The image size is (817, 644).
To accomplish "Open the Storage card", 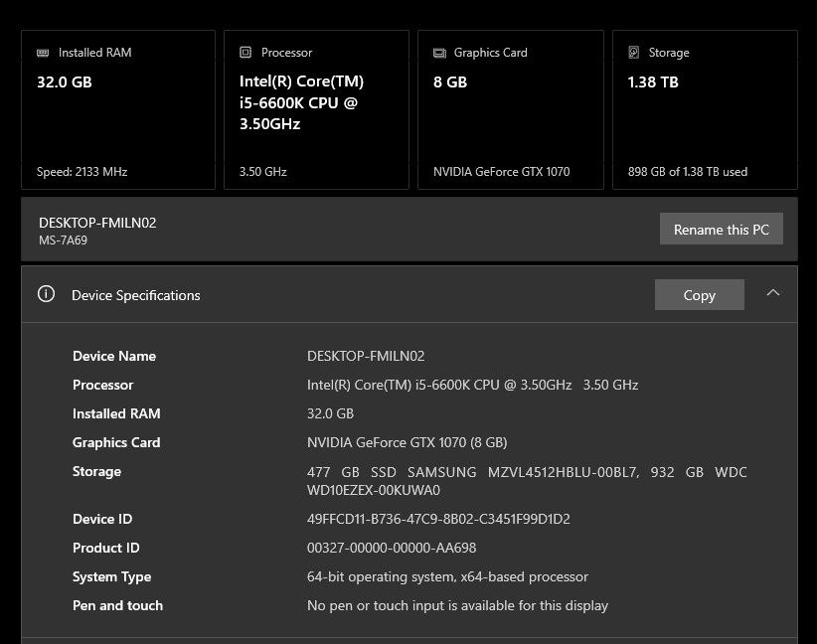I will click(705, 109).
